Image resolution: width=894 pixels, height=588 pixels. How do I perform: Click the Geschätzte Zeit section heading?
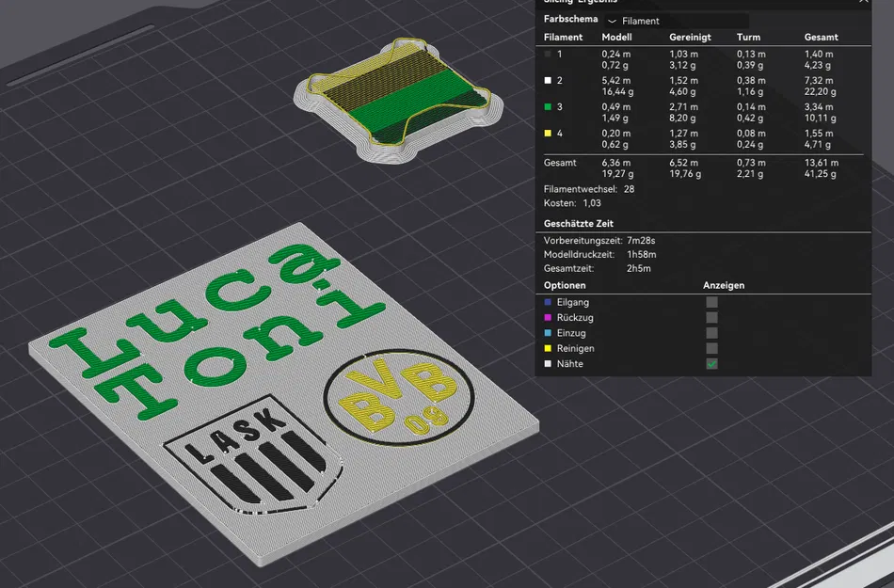[578, 223]
